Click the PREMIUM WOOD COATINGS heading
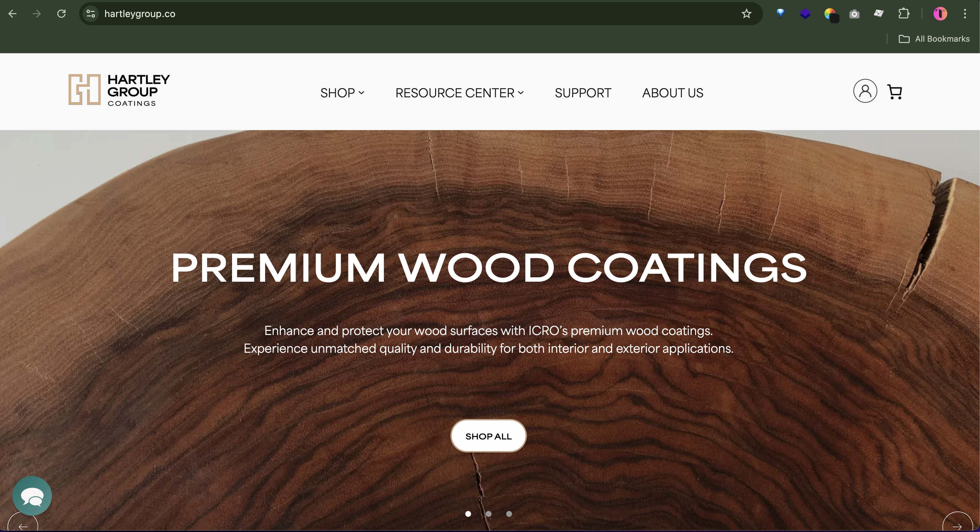 pyautogui.click(x=489, y=267)
